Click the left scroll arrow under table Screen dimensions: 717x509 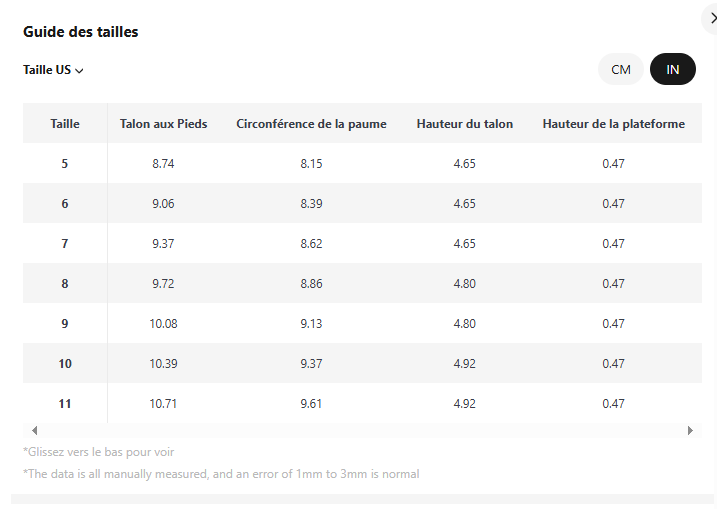pos(34,430)
